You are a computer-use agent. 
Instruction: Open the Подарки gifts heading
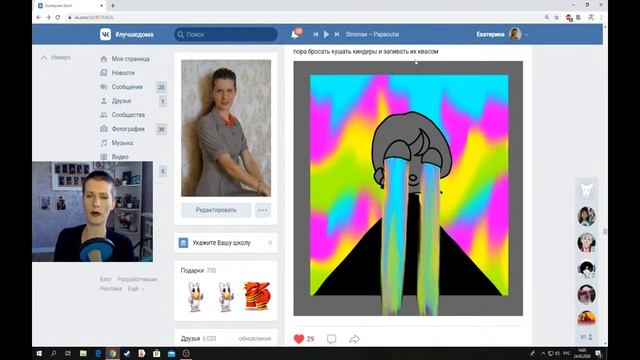click(x=192, y=270)
